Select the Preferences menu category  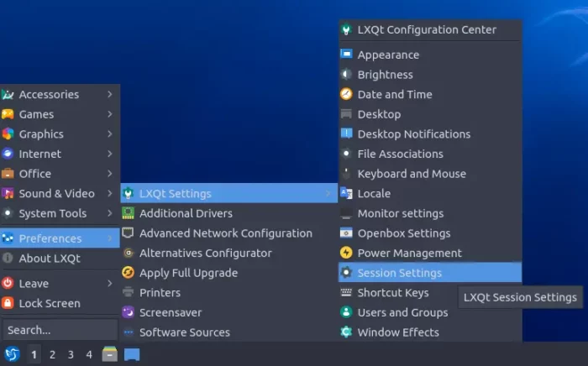click(60, 238)
